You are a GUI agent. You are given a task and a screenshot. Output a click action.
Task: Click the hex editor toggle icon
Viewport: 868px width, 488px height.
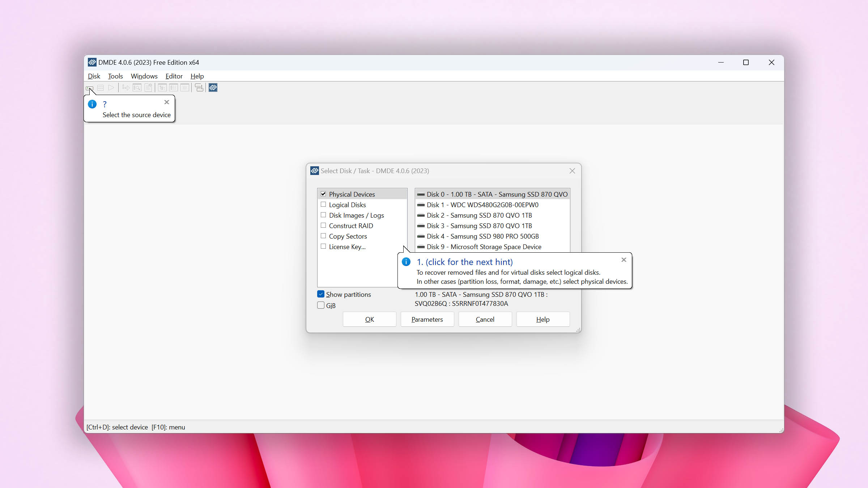coord(213,87)
